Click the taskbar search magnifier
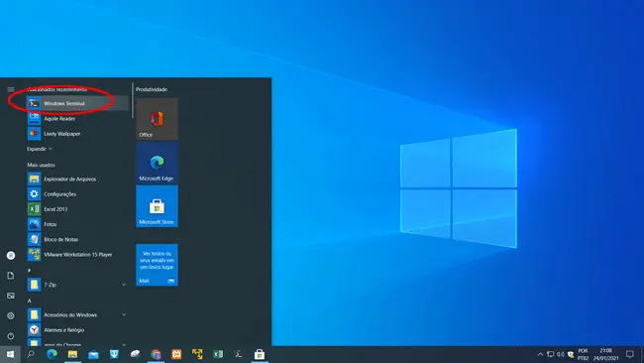Viewport: 644px width, 363px height. point(31,354)
